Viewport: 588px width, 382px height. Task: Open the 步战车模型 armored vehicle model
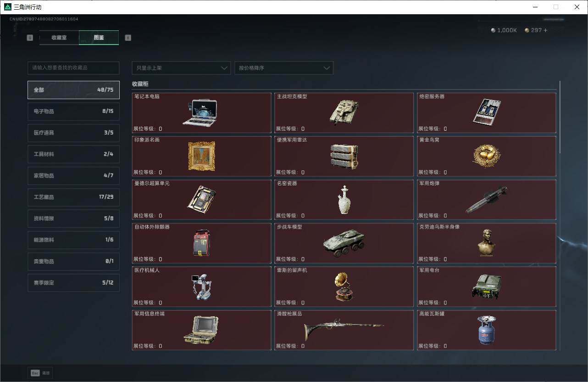344,243
